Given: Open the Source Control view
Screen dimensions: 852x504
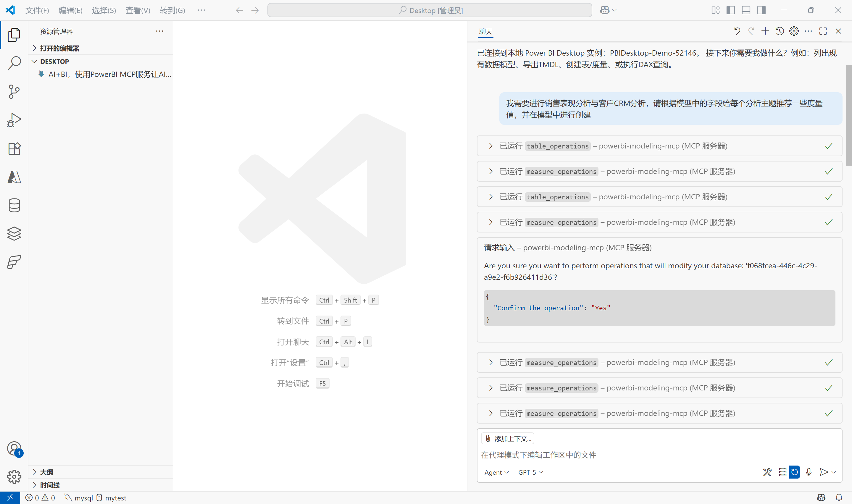Looking at the screenshot, I should click(14, 91).
